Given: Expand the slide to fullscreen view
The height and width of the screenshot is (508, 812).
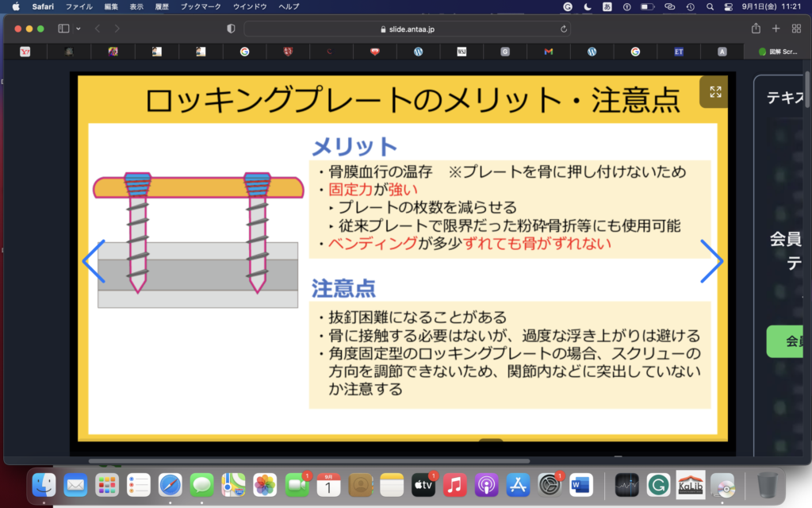Looking at the screenshot, I should click(715, 92).
